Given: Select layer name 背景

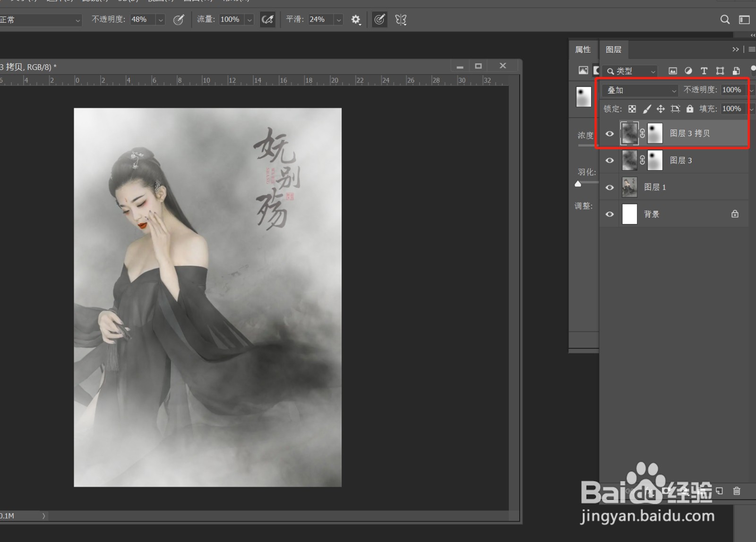Looking at the screenshot, I should coord(652,215).
